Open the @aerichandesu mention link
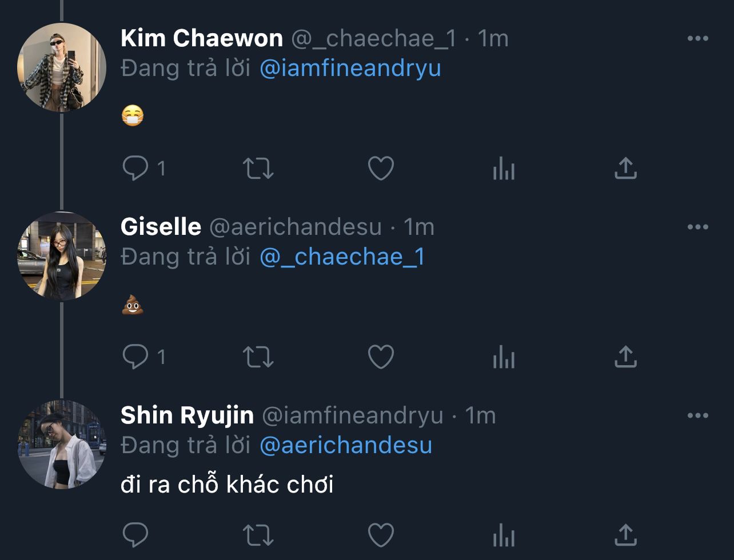This screenshot has height=560, width=734. (345, 446)
